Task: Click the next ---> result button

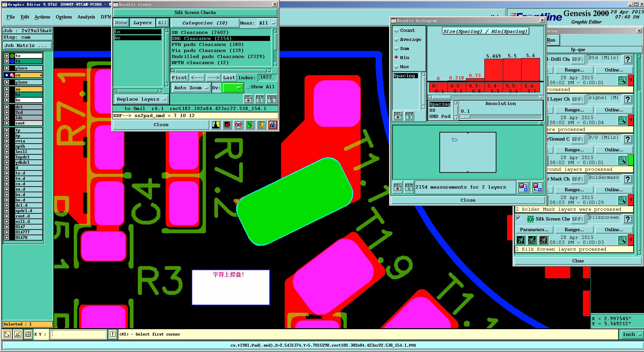Action: coord(213,78)
